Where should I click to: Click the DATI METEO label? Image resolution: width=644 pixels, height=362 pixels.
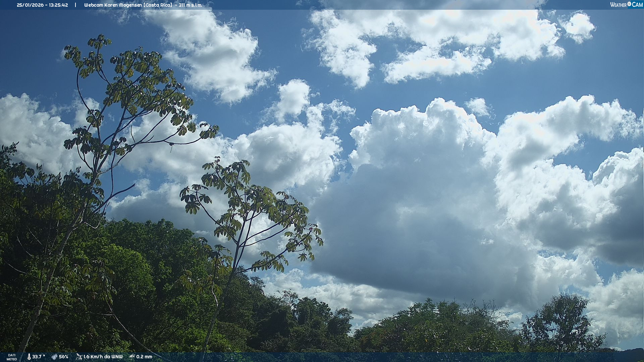(12, 357)
